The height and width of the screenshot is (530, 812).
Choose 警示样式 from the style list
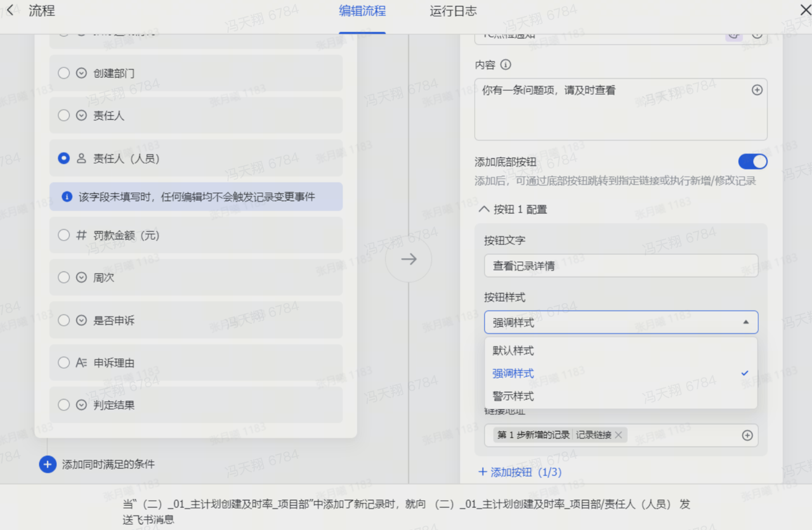tap(513, 396)
